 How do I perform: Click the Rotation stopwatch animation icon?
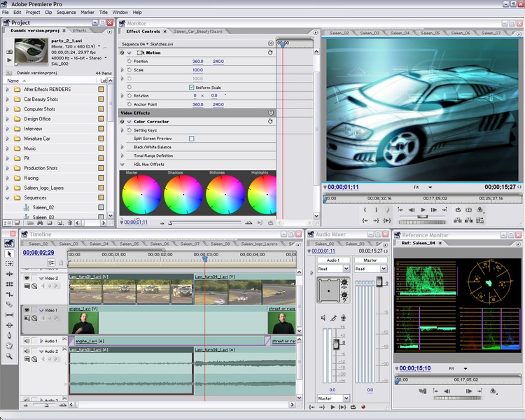[x=129, y=96]
